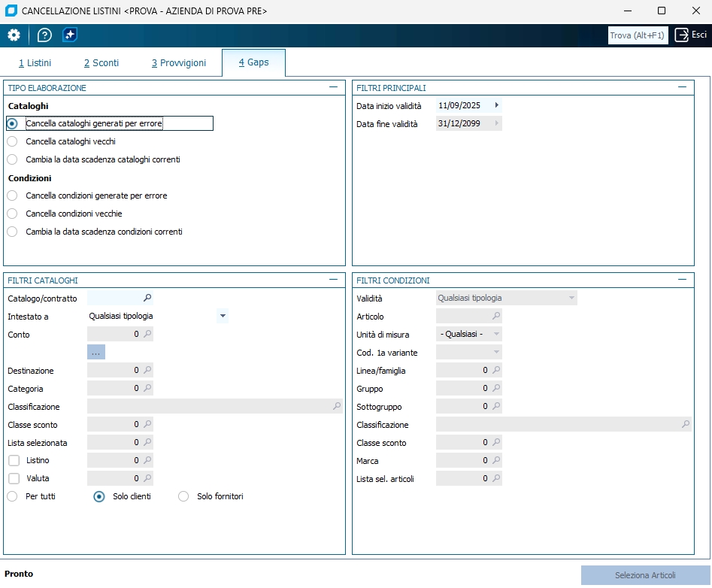Open the 3 Provvigioni tab
The width and height of the screenshot is (712, 588).
[x=179, y=63]
